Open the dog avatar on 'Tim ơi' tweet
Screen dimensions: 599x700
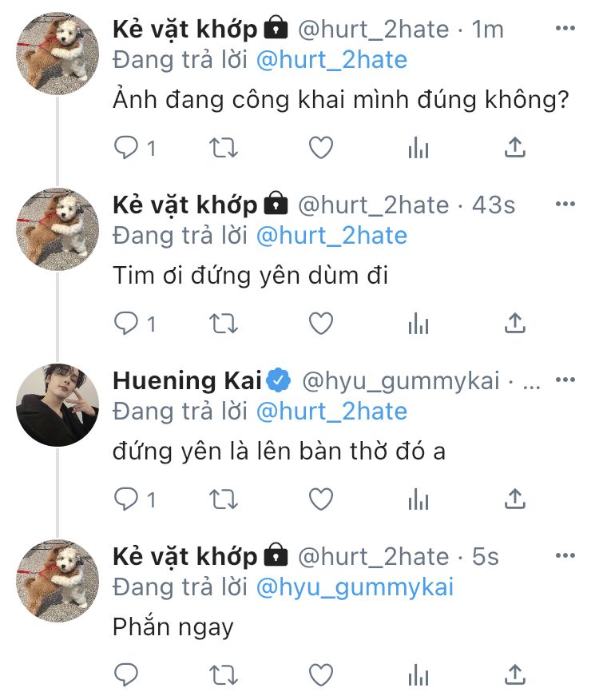pyautogui.click(x=58, y=229)
